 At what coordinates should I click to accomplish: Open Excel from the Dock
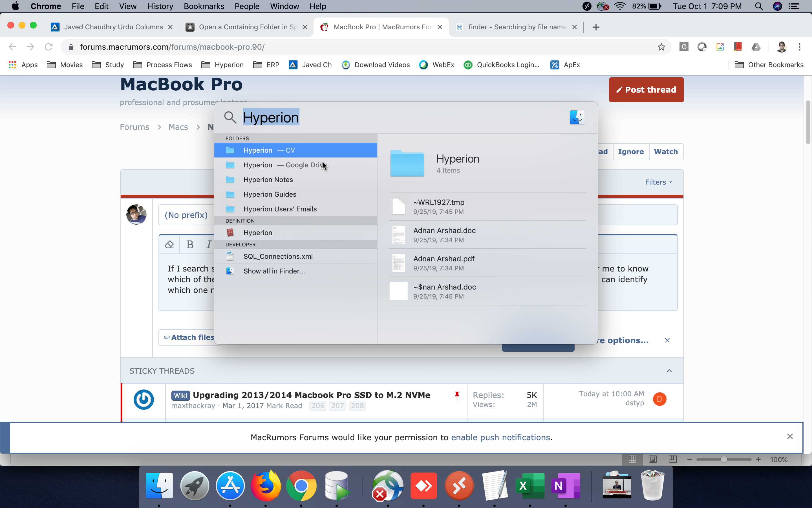click(530, 485)
